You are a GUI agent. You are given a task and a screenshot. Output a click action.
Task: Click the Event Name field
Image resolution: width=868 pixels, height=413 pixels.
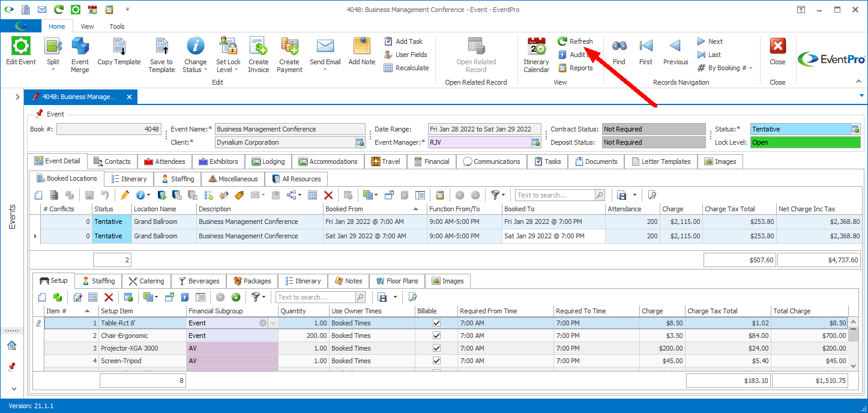(x=290, y=129)
